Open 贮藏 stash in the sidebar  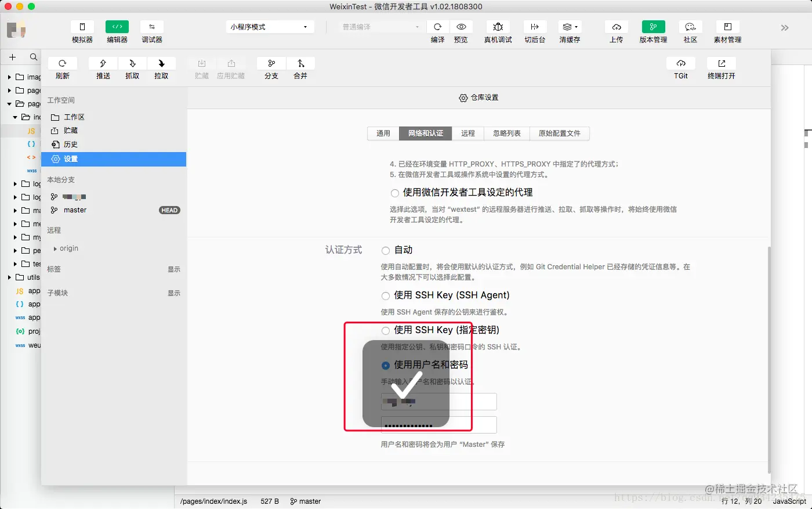tap(114, 131)
